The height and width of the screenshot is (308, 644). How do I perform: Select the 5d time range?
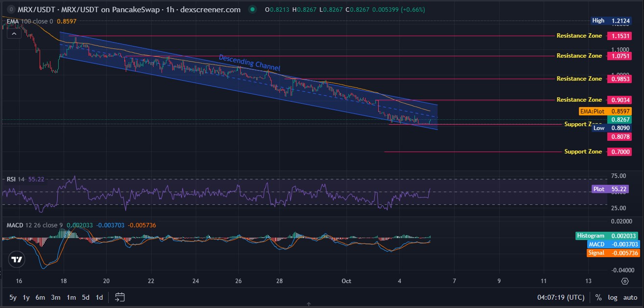(x=86, y=297)
